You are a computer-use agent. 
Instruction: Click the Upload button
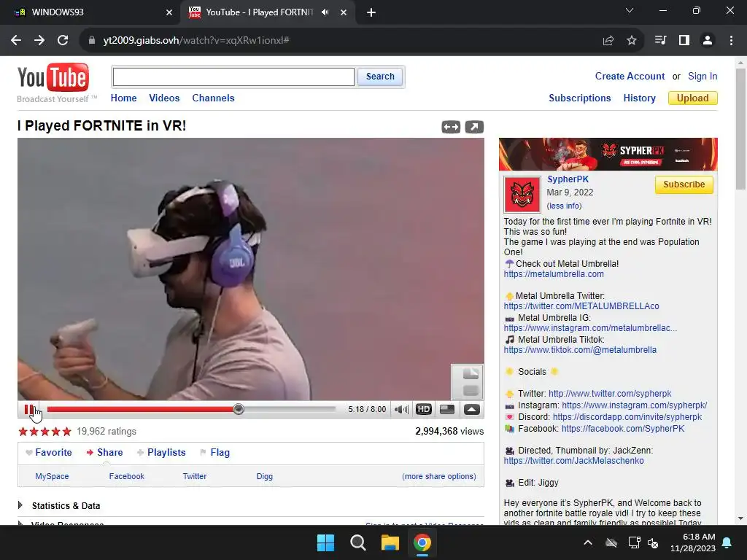click(x=693, y=98)
